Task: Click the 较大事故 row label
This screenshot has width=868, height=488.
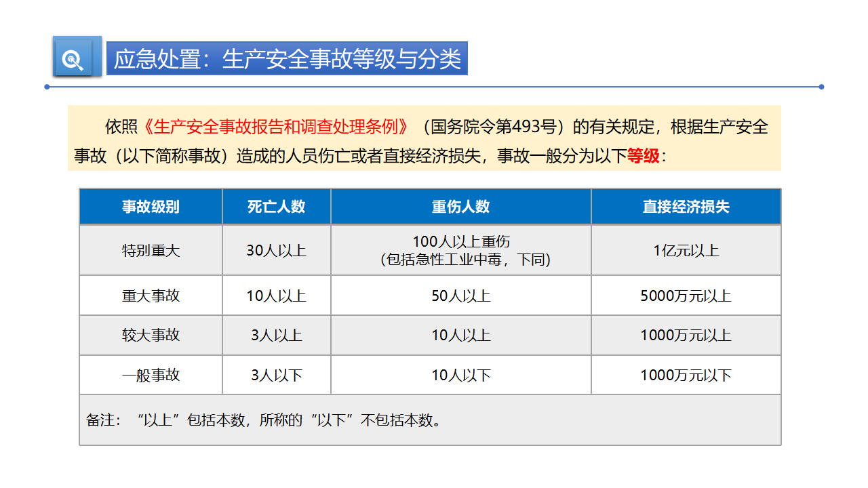Action: coord(151,335)
